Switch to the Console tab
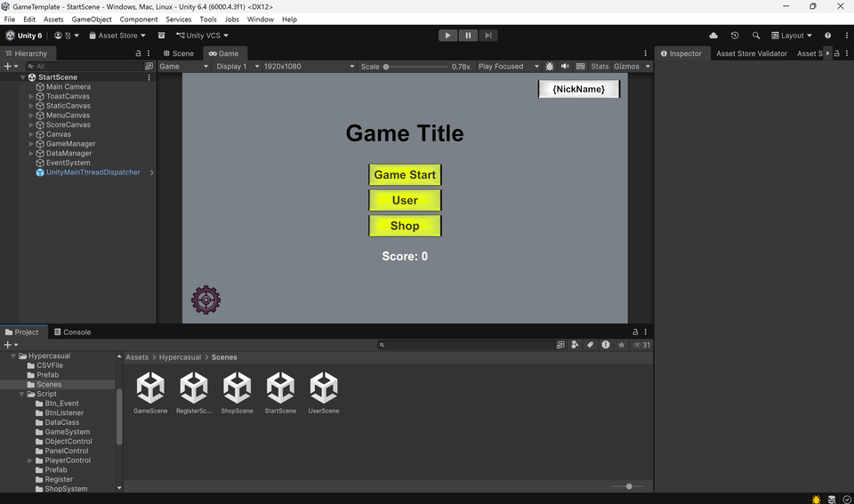854x504 pixels. coord(72,332)
